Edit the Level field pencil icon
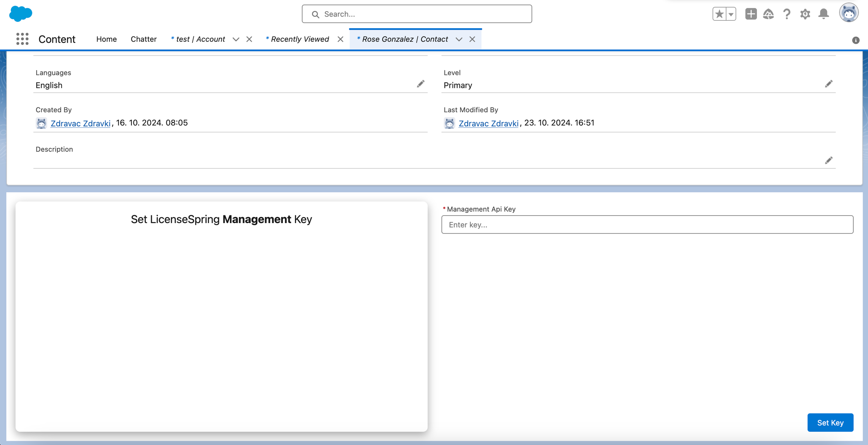The image size is (868, 445). pos(828,84)
